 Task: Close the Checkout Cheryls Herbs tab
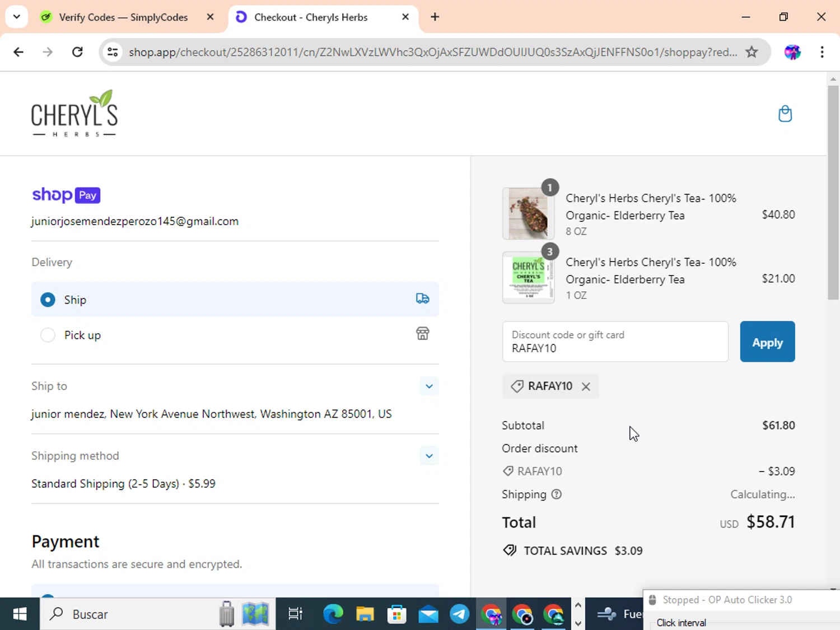[x=405, y=17]
